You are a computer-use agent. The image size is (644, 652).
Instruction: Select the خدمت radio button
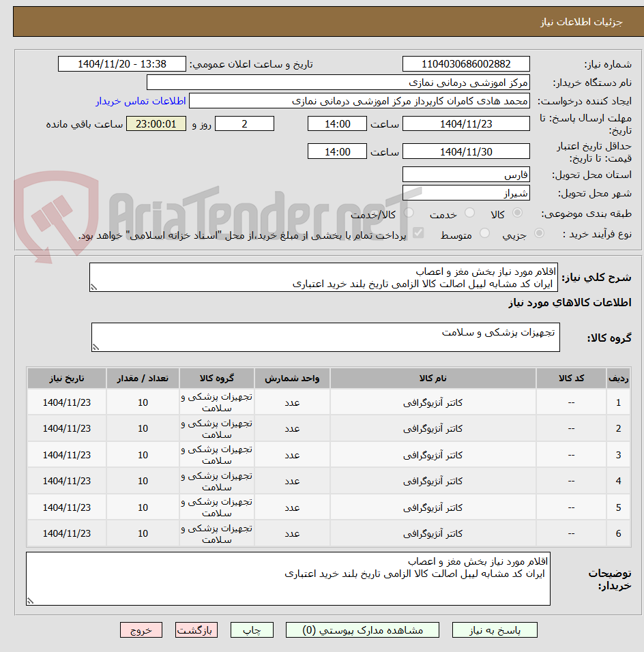click(469, 213)
